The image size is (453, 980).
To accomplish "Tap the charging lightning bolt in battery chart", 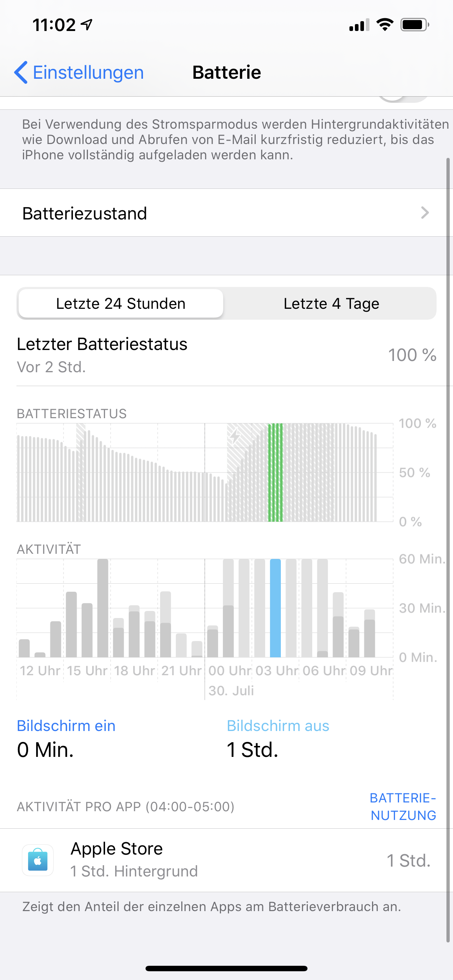I will (x=235, y=436).
